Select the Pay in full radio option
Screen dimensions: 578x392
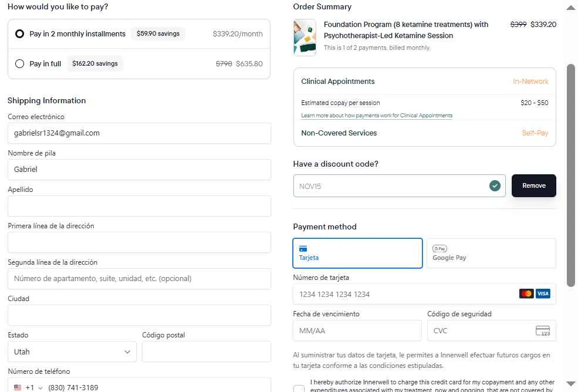tap(19, 64)
